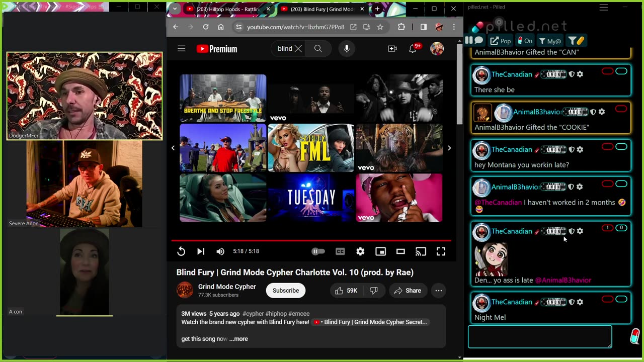
Task: Switch the player to theater mode
Action: coord(400,251)
